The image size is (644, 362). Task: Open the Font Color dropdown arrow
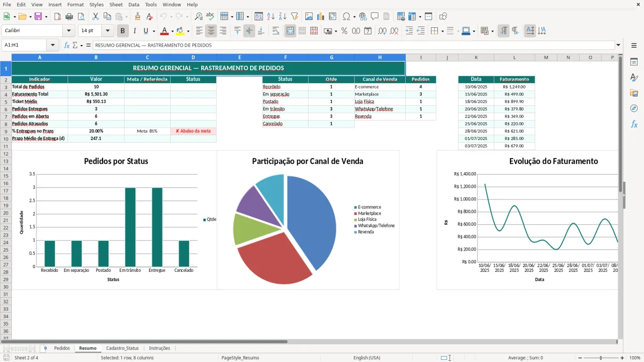pos(172,31)
